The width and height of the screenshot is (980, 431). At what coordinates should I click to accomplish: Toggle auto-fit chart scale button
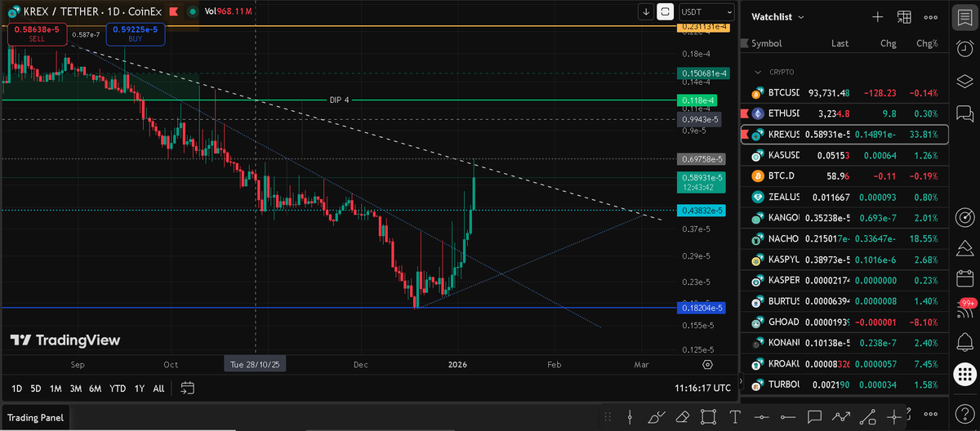coord(666,11)
